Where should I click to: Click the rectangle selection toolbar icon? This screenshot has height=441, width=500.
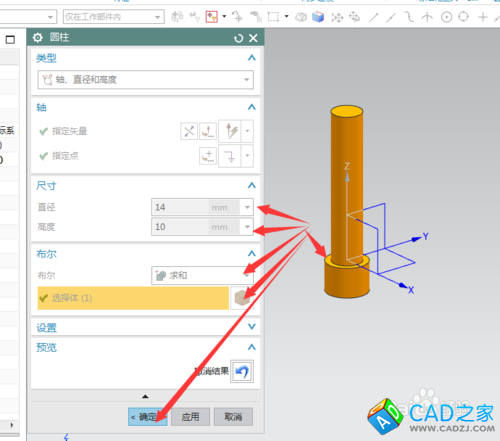pos(273,16)
